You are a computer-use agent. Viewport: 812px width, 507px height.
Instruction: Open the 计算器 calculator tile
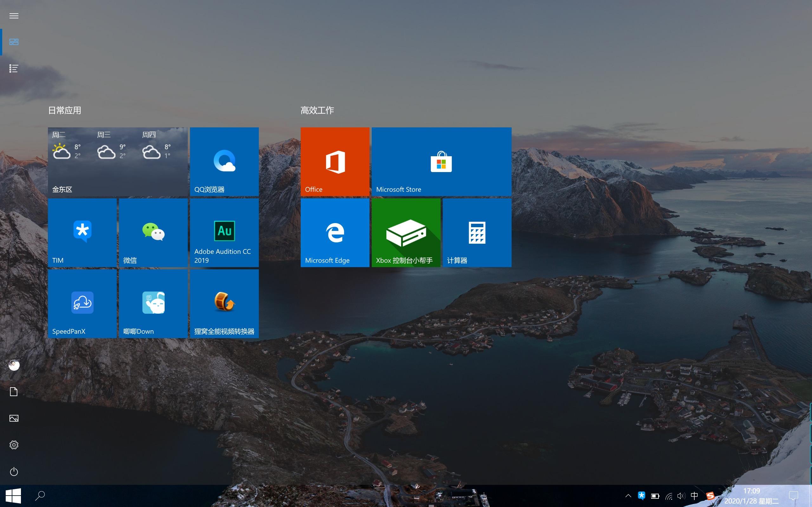(x=477, y=232)
